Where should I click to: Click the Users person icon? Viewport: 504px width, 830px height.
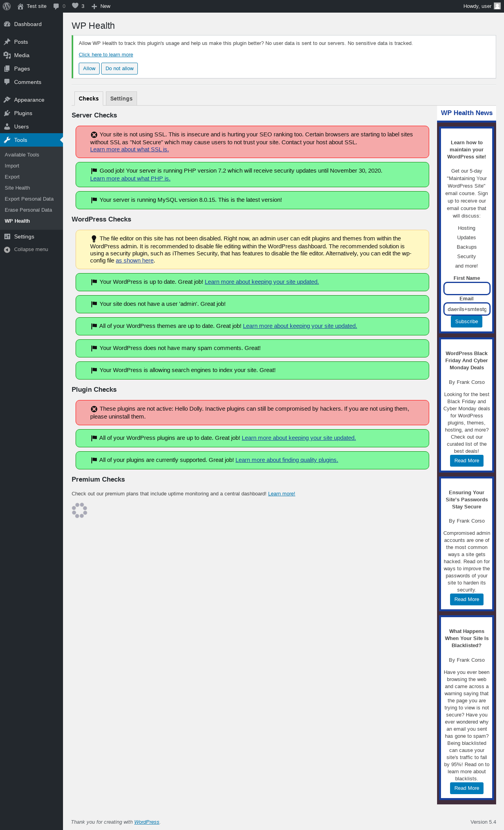pos(7,127)
